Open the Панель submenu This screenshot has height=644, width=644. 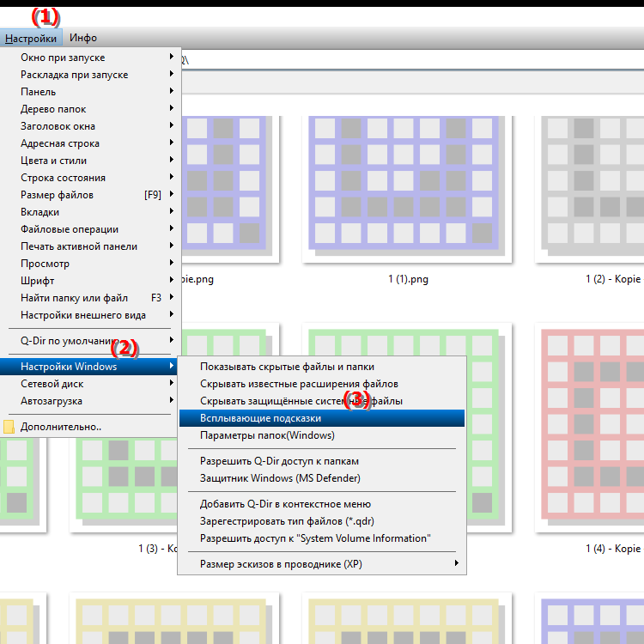(x=90, y=92)
